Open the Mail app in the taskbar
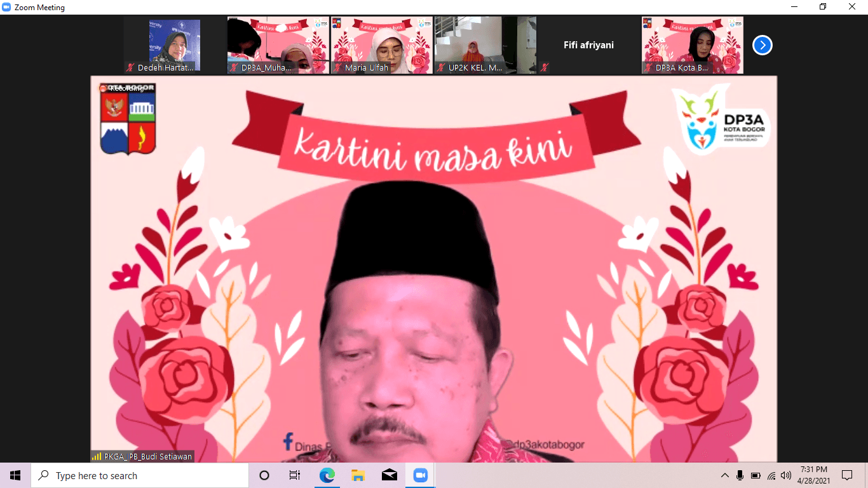The height and width of the screenshot is (488, 868). click(x=389, y=475)
